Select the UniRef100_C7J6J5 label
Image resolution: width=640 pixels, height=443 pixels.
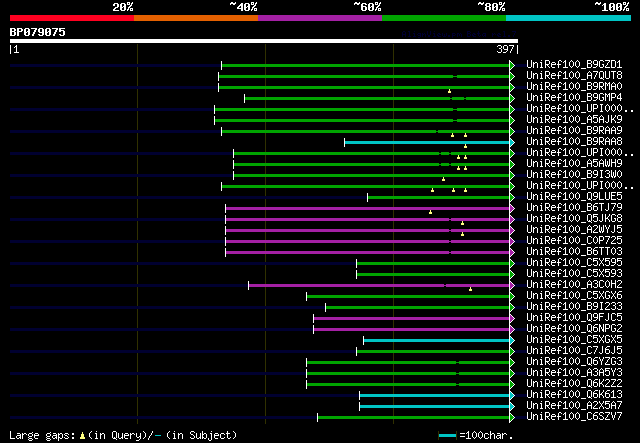[x=574, y=351]
